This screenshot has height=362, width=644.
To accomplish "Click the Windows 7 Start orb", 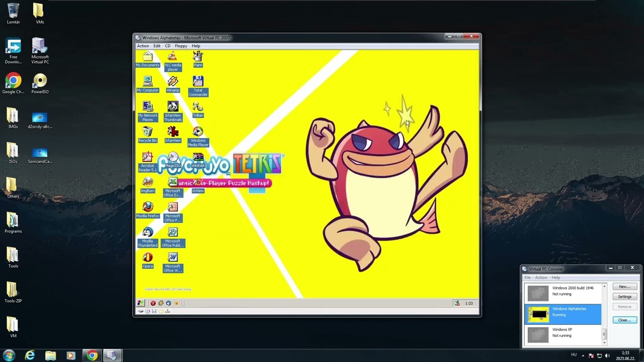I will pos(9,355).
